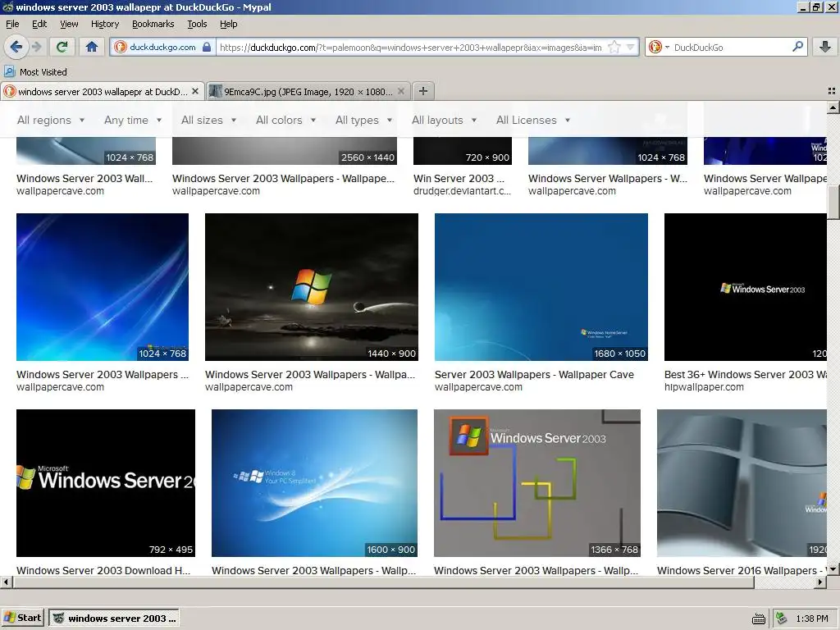The image size is (840, 630).
Task: Open the black hipwallpaper.com Server 2003 thumbnail
Action: tap(745, 286)
